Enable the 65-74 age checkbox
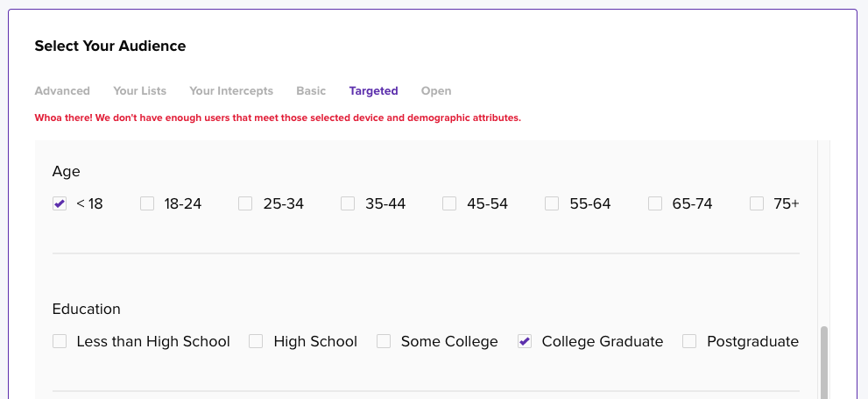This screenshot has height=399, width=868. 655,203
